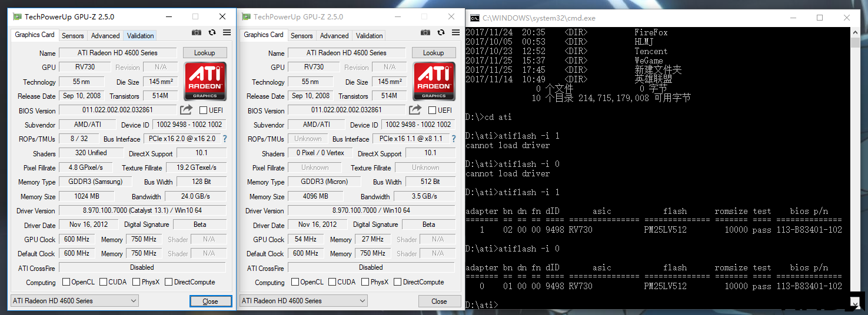Click Bus Interface PCIe x16 1.1 field in right GPU-Z

[x=410, y=139]
